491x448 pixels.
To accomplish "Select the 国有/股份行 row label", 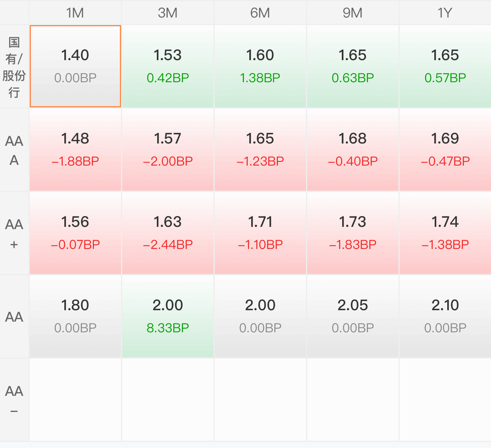I will click(x=14, y=67).
